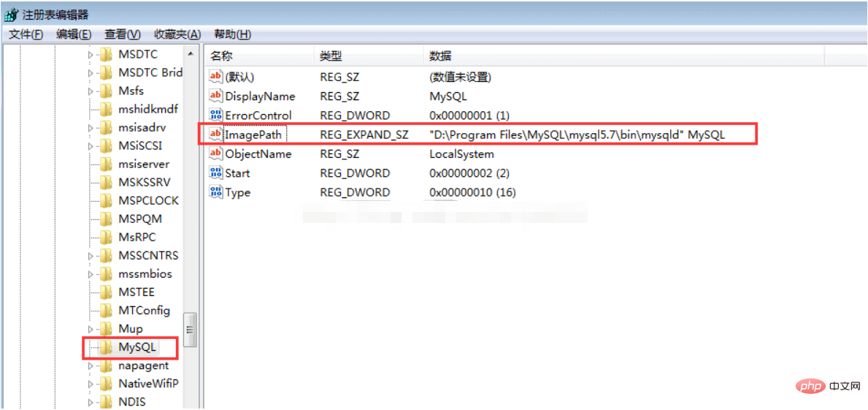Click the MSDTC Brid folder icon

coord(106,72)
